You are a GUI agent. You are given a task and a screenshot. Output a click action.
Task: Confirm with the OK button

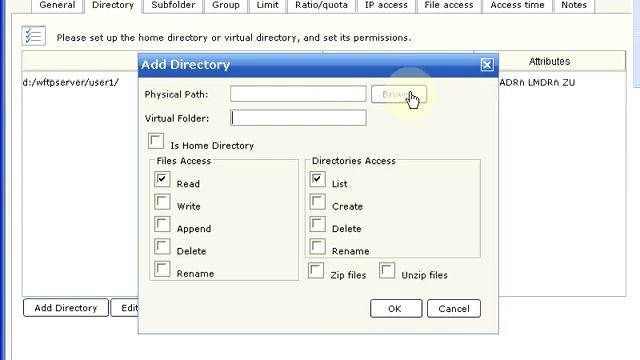(396, 309)
